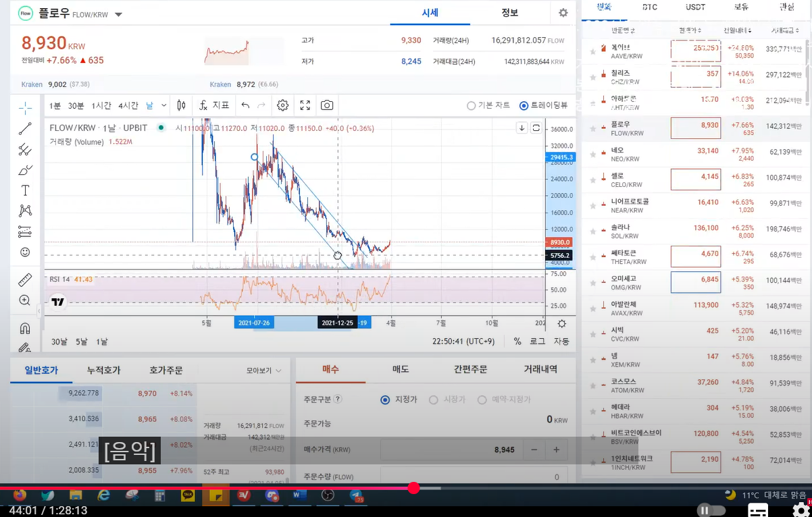The width and height of the screenshot is (812, 517).
Task: Expand the 플로우 FLOW/KRW market selector
Action: [x=118, y=14]
